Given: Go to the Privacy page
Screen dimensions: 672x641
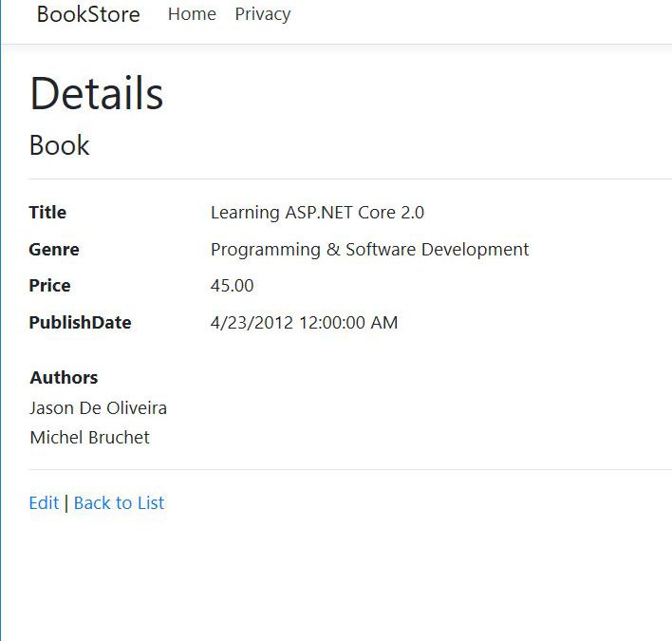Looking at the screenshot, I should point(263,14).
